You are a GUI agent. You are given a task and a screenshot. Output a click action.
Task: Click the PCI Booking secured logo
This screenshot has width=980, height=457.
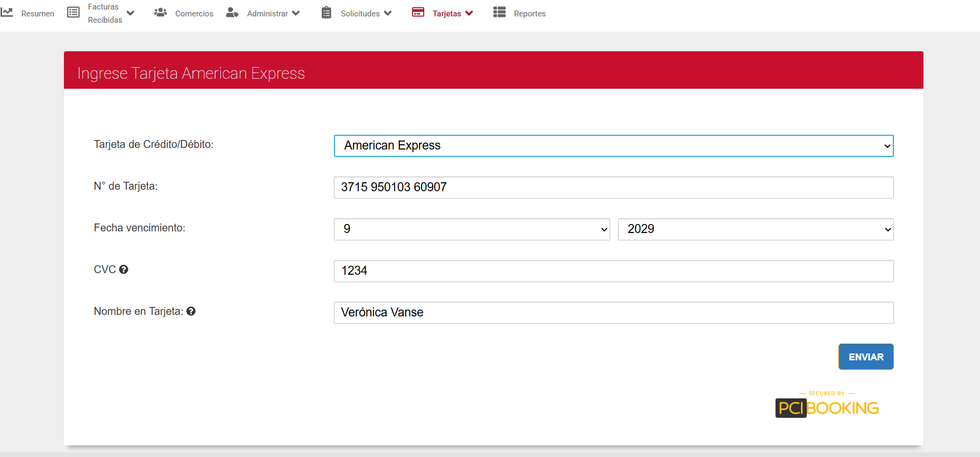[x=827, y=406]
